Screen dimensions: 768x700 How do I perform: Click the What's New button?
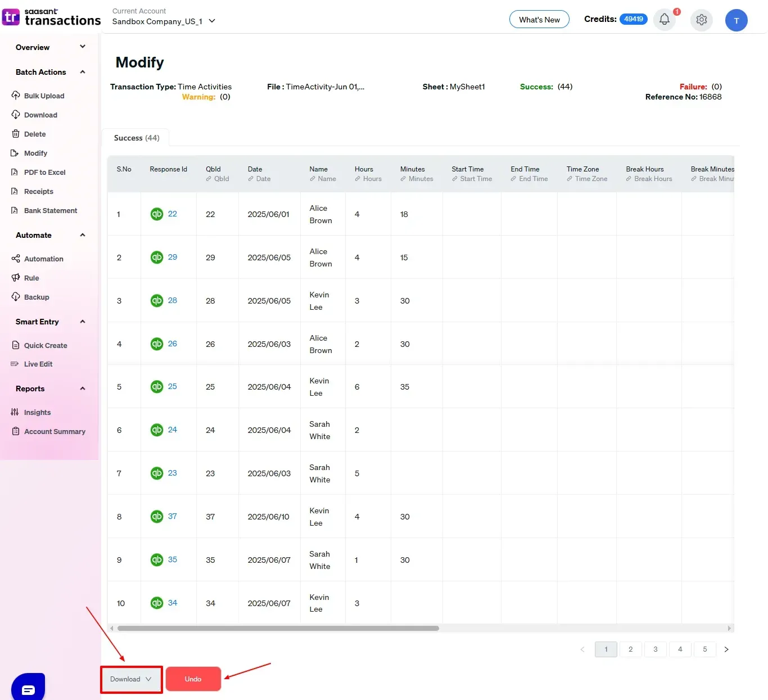click(539, 20)
